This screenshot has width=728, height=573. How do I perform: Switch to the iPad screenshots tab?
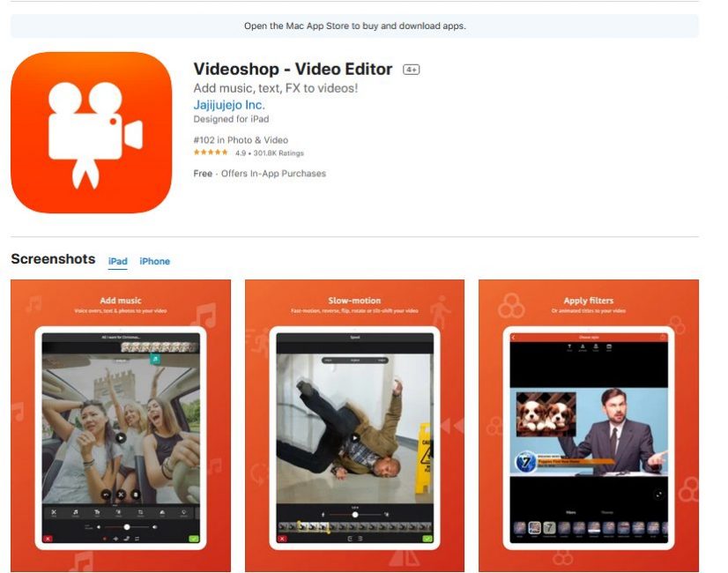click(118, 262)
